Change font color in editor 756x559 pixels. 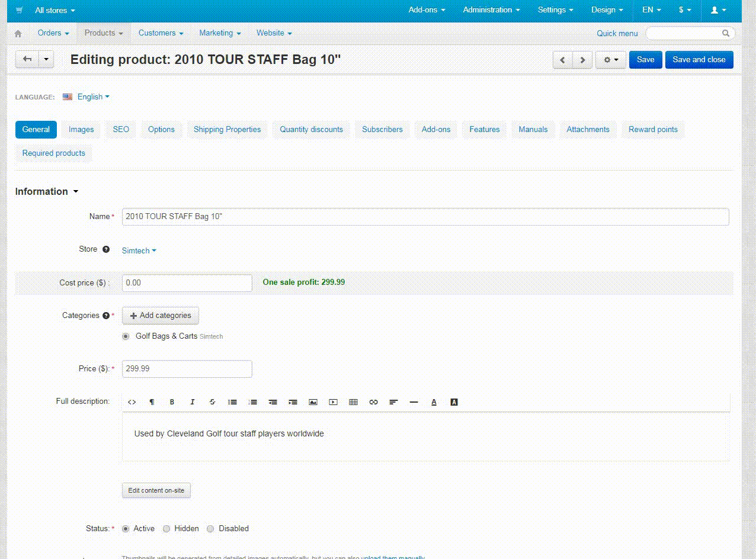[434, 402]
